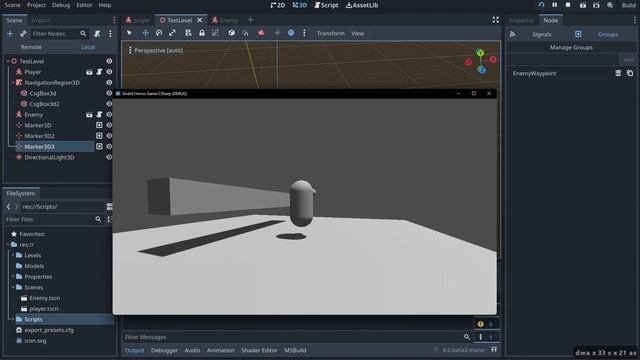Toggle distraction-free mode icon
Screen dimensions: 640x360
pos(496,20)
